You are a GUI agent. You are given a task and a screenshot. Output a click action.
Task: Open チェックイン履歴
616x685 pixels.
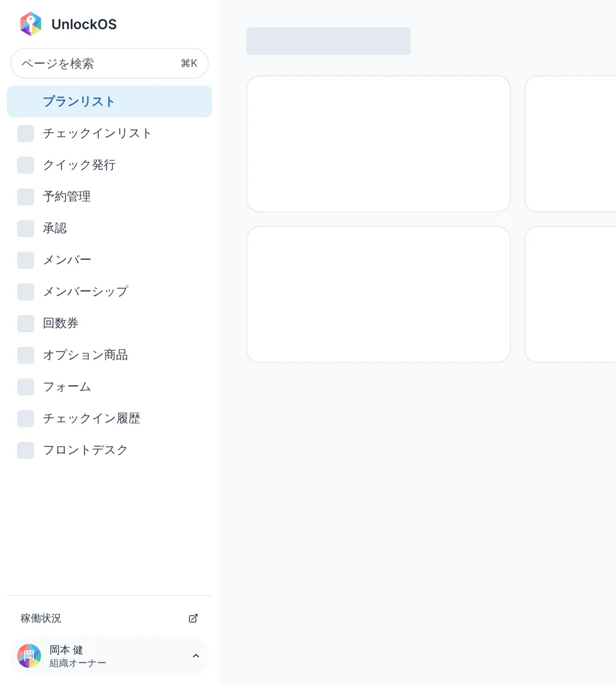click(110, 418)
